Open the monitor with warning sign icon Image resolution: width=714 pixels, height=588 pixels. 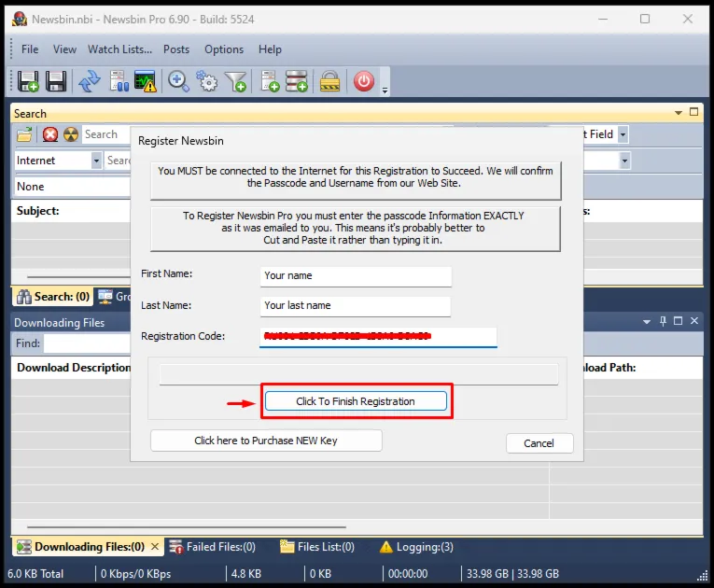point(146,81)
